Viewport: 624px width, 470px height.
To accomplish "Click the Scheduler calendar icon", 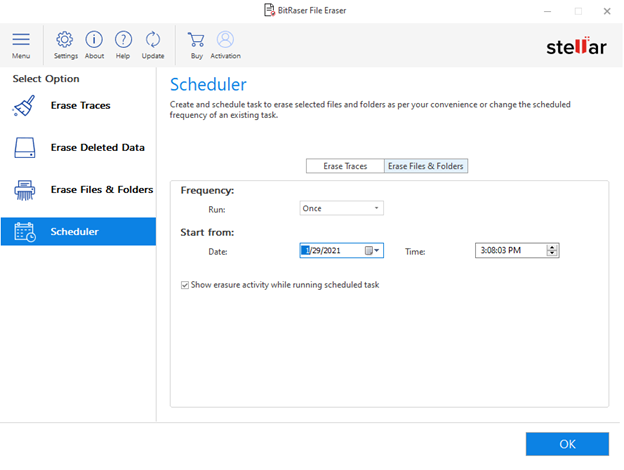I will click(x=25, y=232).
